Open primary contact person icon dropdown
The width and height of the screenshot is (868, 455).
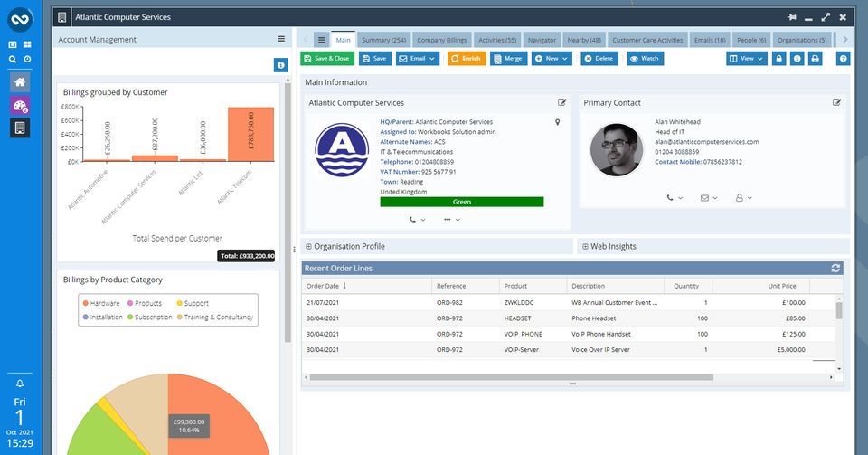[x=743, y=197]
